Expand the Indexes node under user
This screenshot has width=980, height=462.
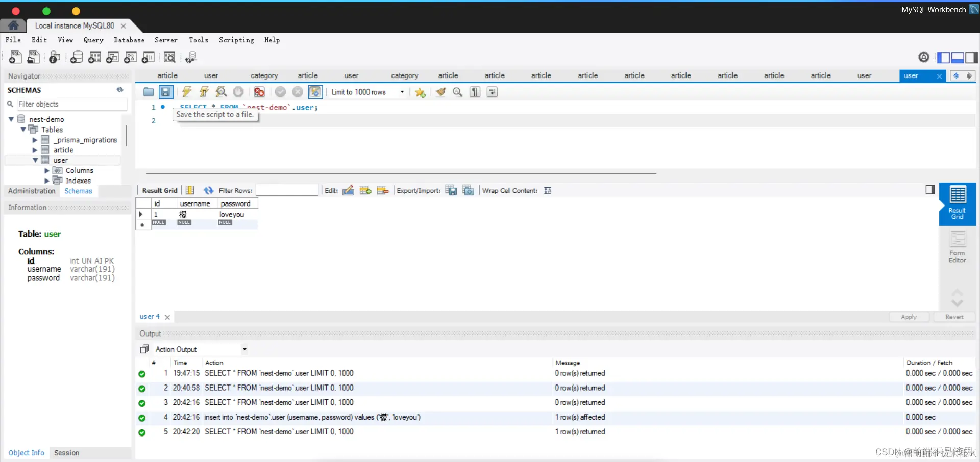pos(47,181)
